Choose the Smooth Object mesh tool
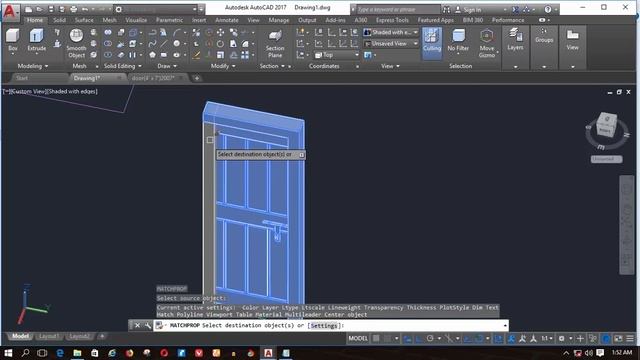The image size is (640, 360). click(76, 43)
